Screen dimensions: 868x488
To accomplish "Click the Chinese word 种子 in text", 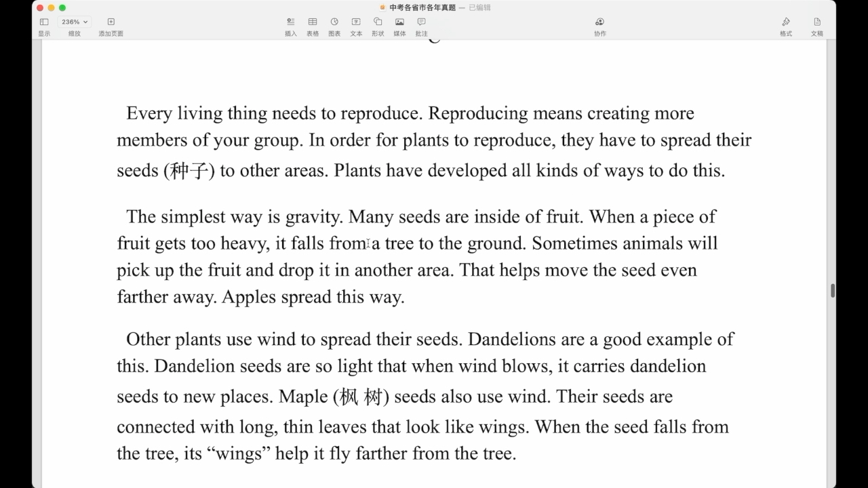I will 189,170.
